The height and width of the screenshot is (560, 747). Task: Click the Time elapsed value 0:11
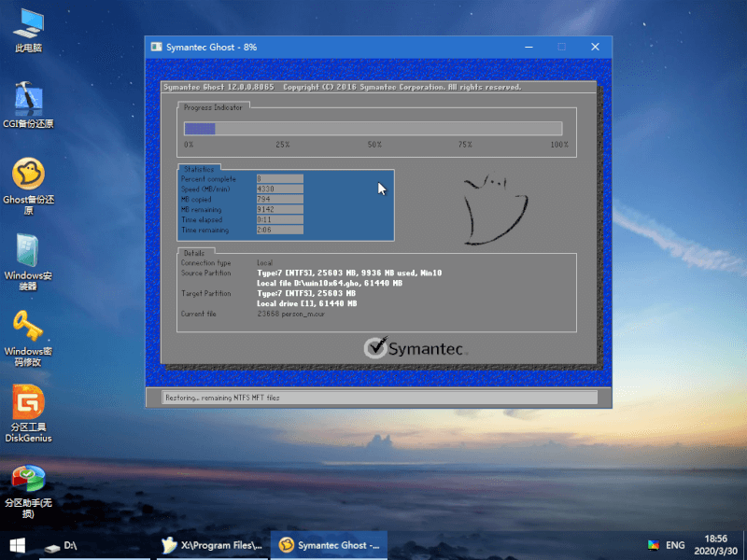coord(279,219)
